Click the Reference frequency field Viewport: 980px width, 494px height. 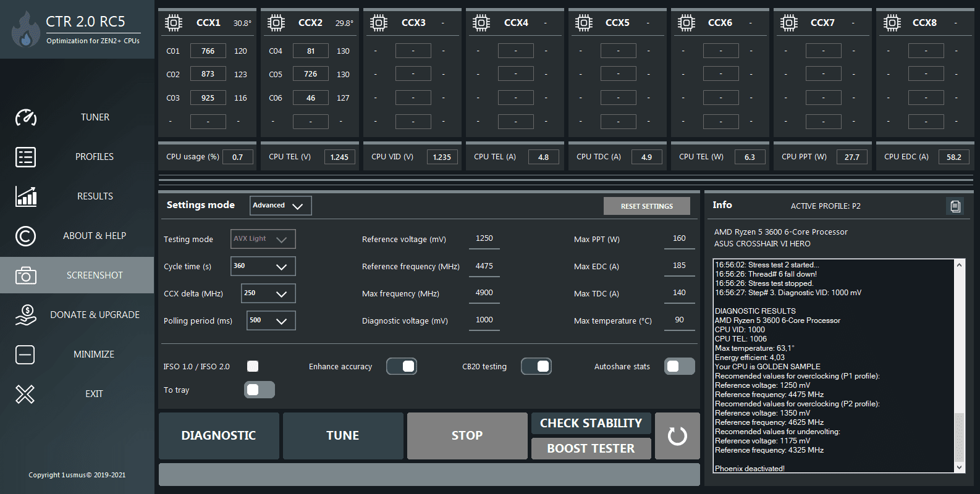pyautogui.click(x=484, y=266)
